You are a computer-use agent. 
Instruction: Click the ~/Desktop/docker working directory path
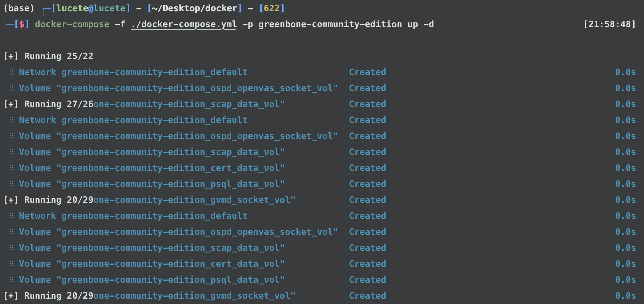(x=195, y=8)
